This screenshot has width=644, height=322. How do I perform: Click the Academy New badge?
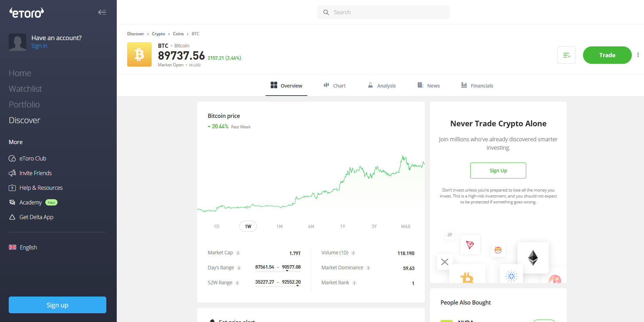[x=52, y=202]
